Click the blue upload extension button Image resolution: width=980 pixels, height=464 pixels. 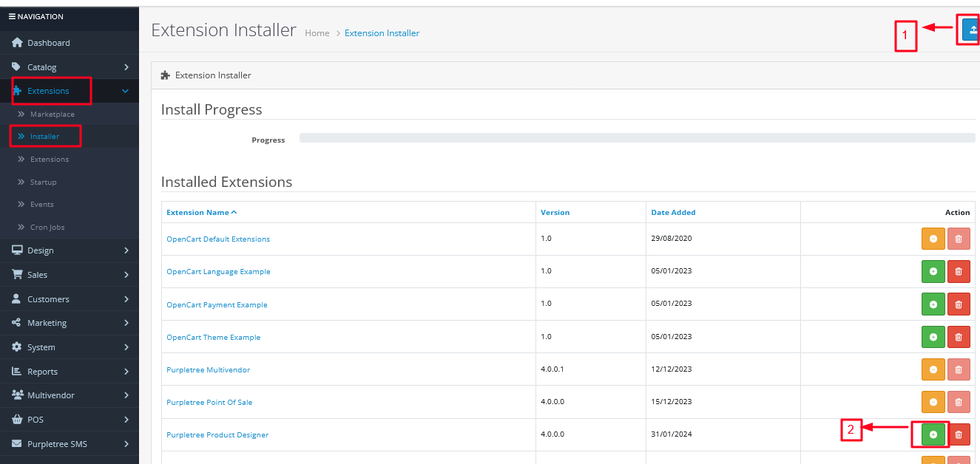[970, 30]
